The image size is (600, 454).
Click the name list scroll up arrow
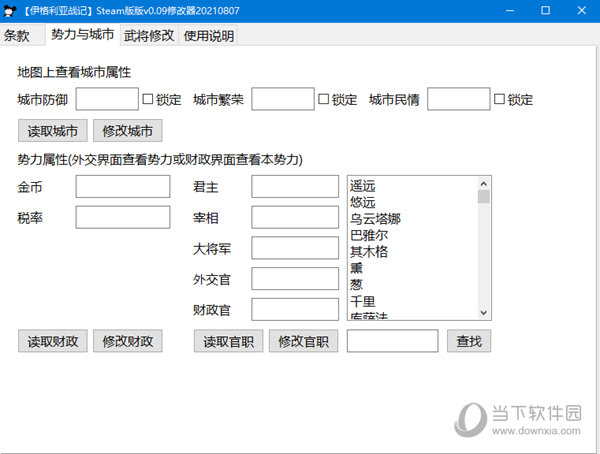click(x=484, y=184)
